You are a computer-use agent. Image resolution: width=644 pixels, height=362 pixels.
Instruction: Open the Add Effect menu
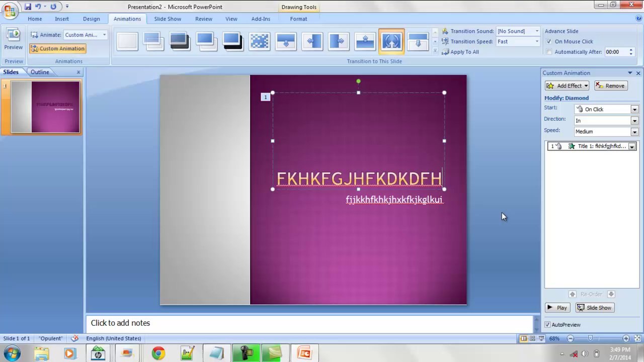568,86
